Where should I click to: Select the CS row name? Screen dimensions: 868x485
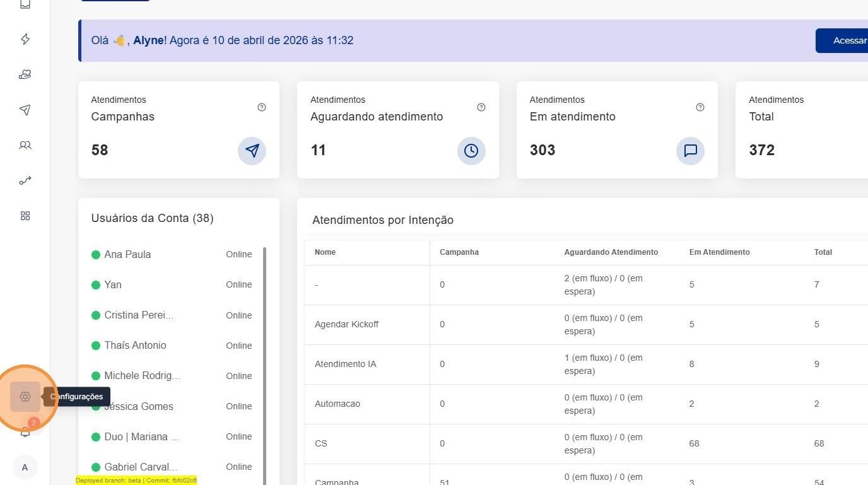click(x=321, y=443)
